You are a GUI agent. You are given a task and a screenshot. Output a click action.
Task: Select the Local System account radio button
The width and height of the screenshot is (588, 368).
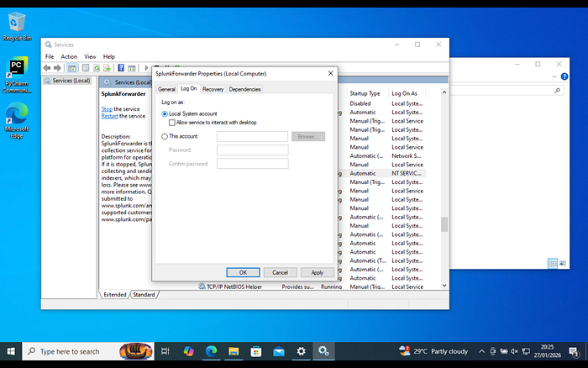[x=165, y=113]
